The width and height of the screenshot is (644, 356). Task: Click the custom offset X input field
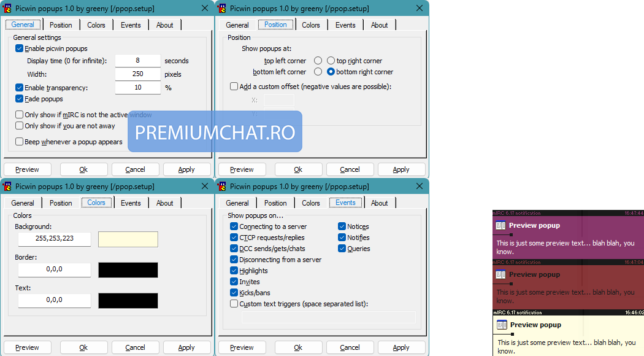pos(279,100)
